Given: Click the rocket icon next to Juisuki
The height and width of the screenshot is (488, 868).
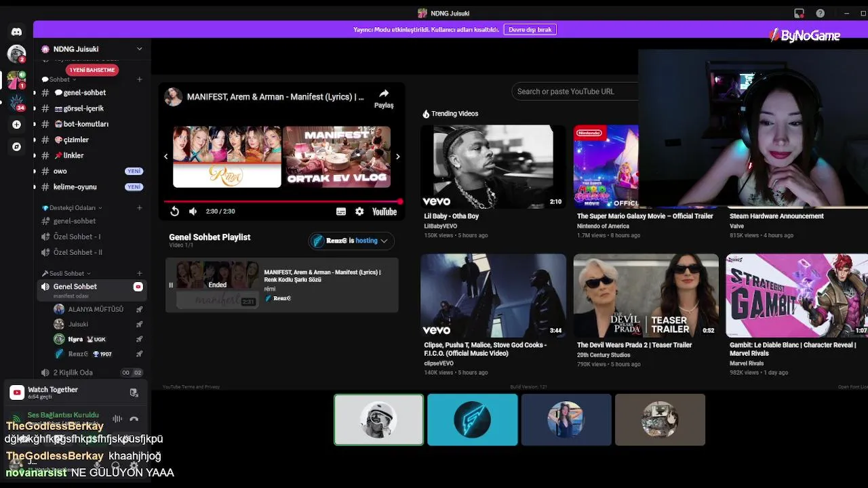Looking at the screenshot, I should [x=139, y=324].
